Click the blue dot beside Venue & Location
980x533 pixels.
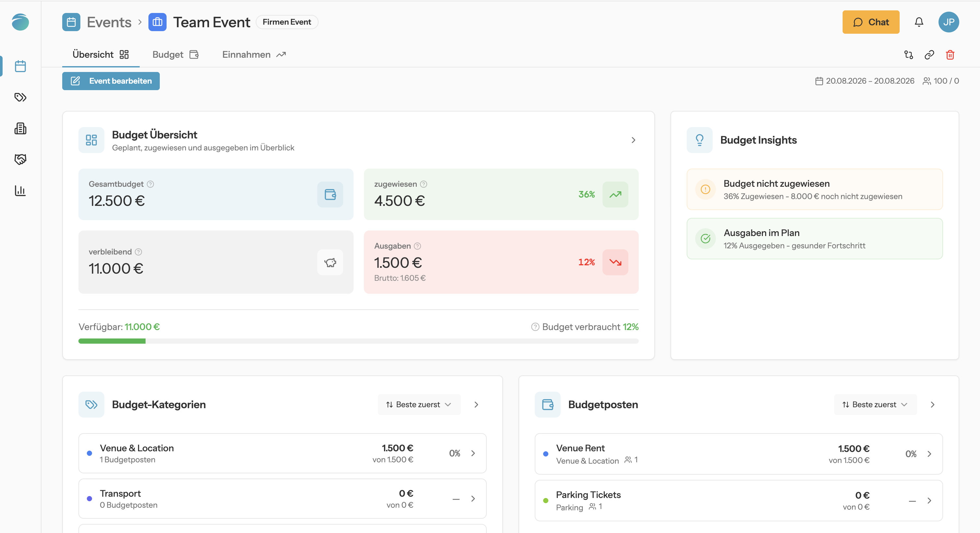[89, 454]
